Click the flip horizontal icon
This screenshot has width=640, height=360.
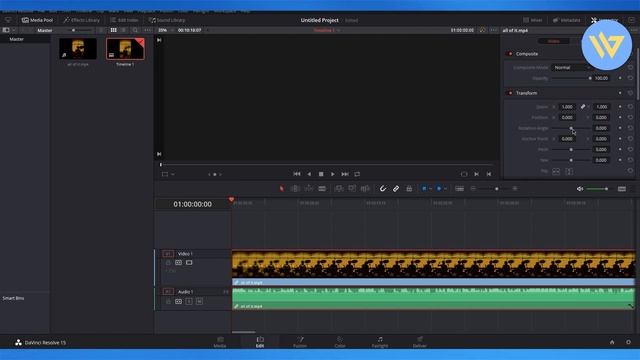coord(556,171)
